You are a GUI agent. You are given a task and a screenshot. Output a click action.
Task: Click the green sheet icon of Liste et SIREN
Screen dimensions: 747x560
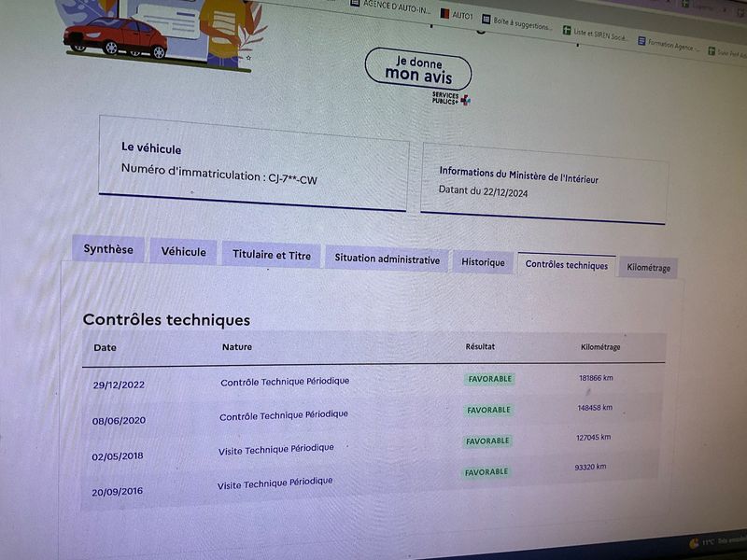567,31
